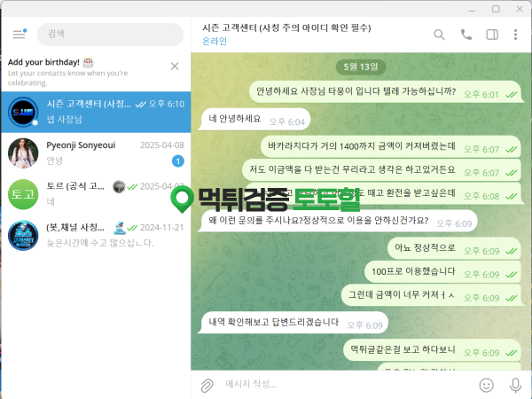
Task: Start a voice call with phone icon
Action: pos(465,35)
